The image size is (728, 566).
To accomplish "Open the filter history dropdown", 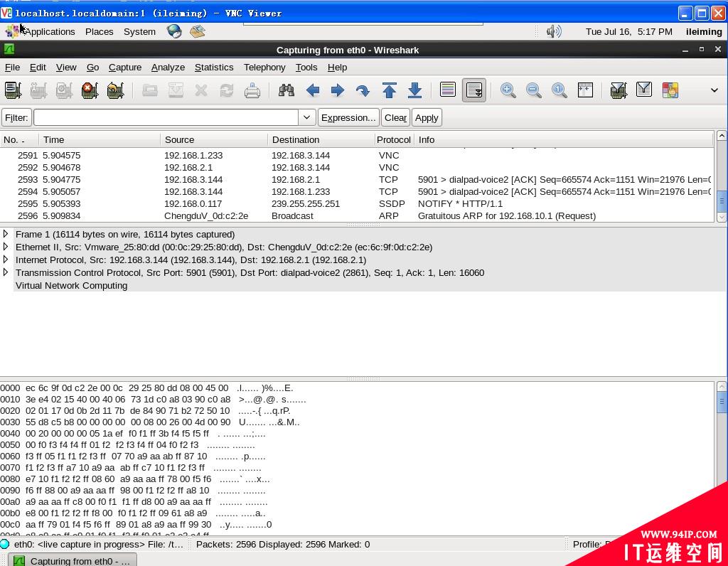I will (306, 117).
